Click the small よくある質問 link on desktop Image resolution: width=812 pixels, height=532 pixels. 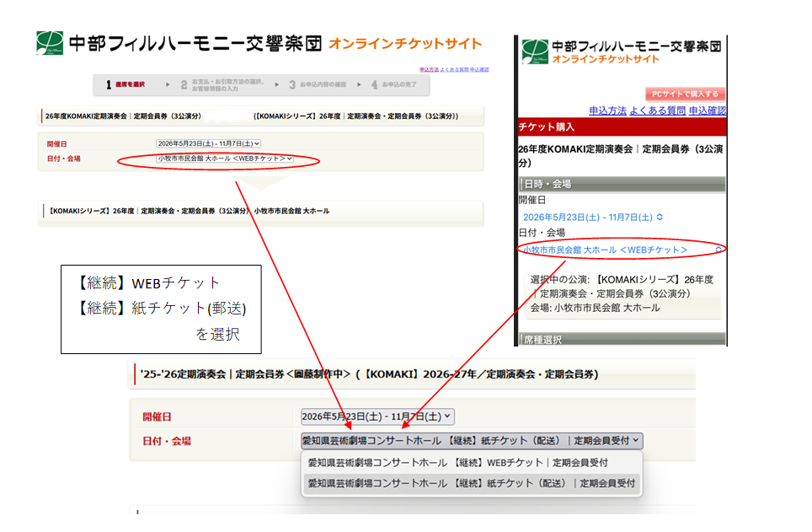tap(453, 69)
